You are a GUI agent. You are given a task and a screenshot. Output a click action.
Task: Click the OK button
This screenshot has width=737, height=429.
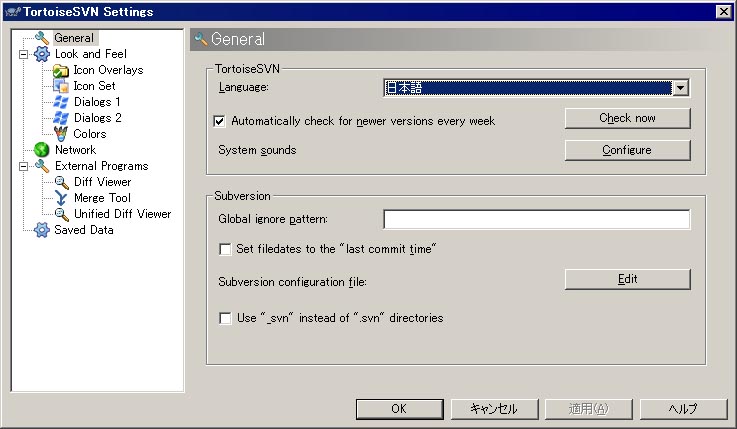(x=400, y=409)
